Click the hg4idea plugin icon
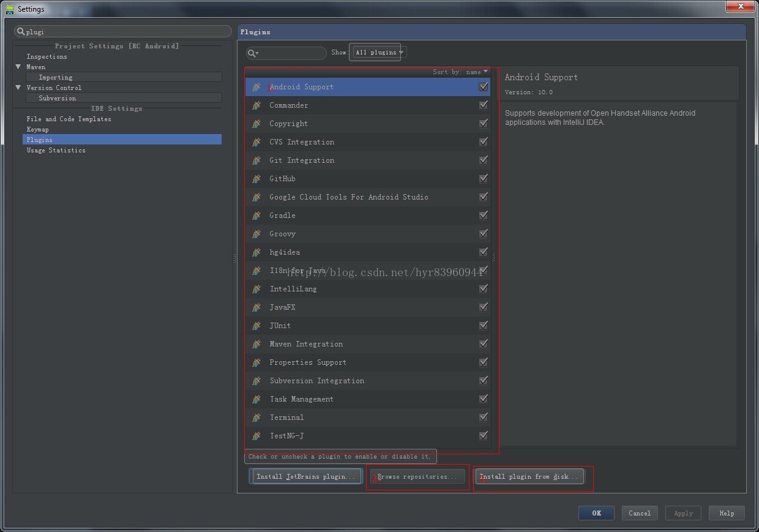The image size is (759, 532). point(256,252)
